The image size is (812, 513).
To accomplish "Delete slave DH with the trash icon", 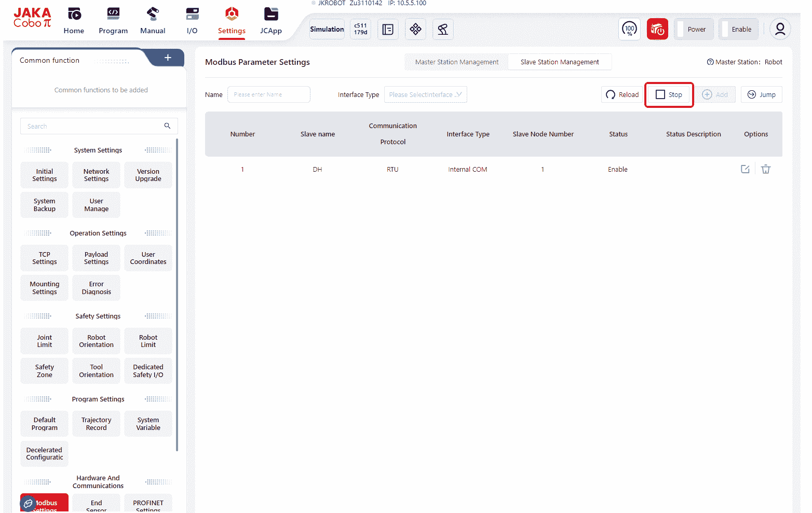I will [x=766, y=169].
